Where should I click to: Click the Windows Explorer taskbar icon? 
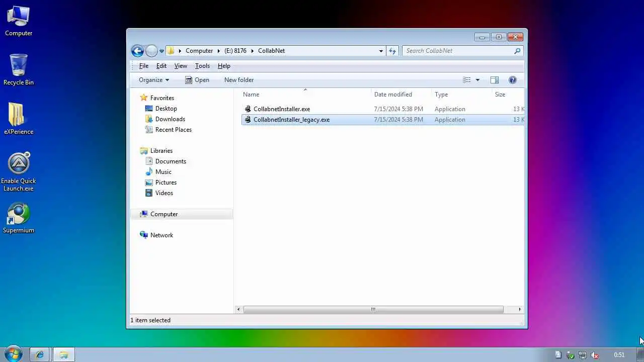coord(64,355)
